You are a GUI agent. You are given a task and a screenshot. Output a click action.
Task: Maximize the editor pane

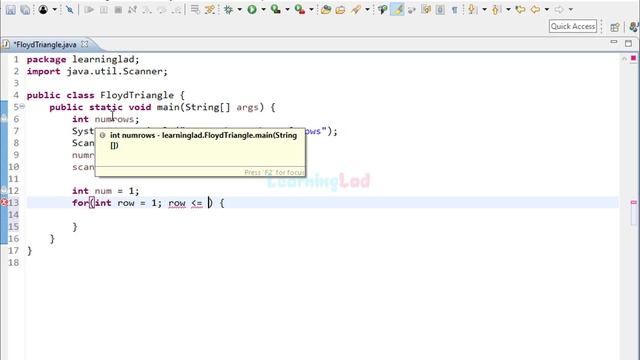tap(628, 43)
